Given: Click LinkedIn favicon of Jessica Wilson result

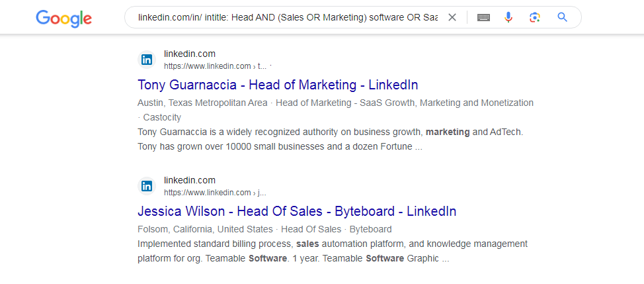Looking at the screenshot, I should 147,186.
